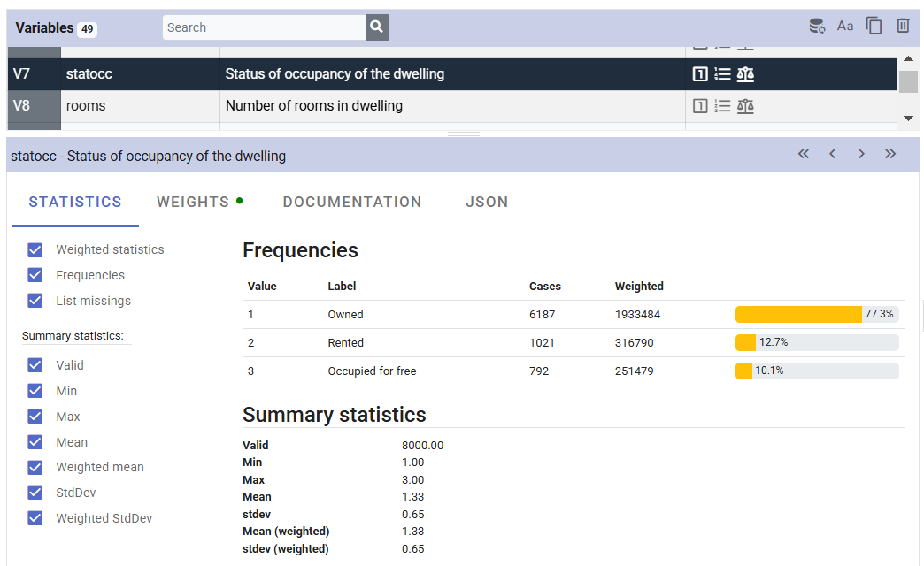Screen dimensions: 924x566
Task: Click the search magnifier button
Action: pos(377,27)
